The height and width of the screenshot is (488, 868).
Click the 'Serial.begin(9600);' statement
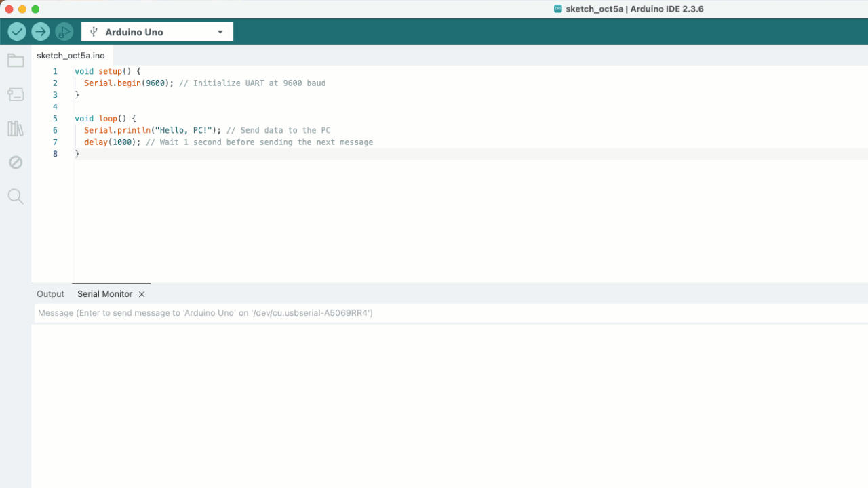(129, 83)
